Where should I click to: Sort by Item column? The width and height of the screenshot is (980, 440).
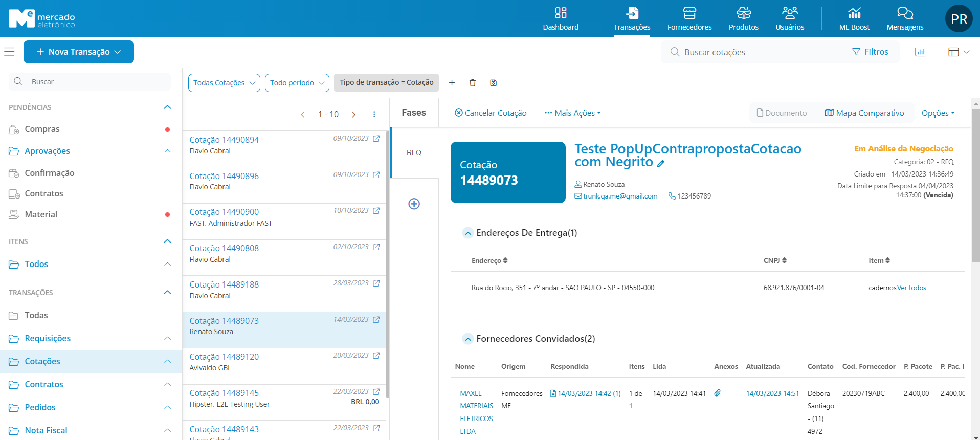pos(879,260)
